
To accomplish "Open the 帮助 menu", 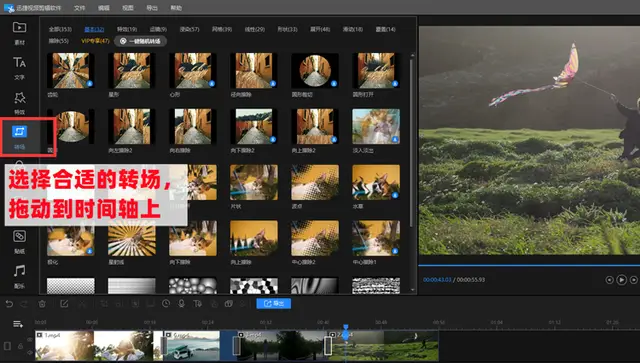I will pyautogui.click(x=176, y=8).
